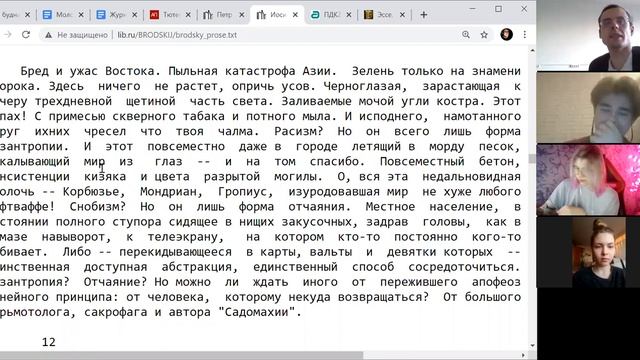Viewport: 640px width, 360px height.
Task: Open the Chrome profile avatar
Action: click(507, 35)
